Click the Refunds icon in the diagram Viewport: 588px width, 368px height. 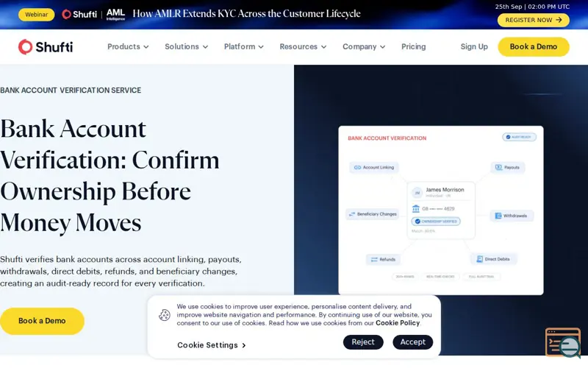pyautogui.click(x=374, y=260)
